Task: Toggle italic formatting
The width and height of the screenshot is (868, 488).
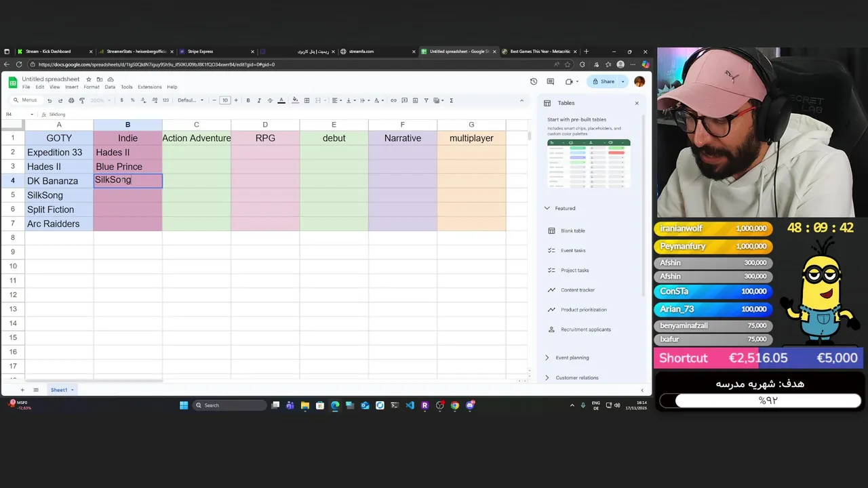Action: pyautogui.click(x=259, y=100)
